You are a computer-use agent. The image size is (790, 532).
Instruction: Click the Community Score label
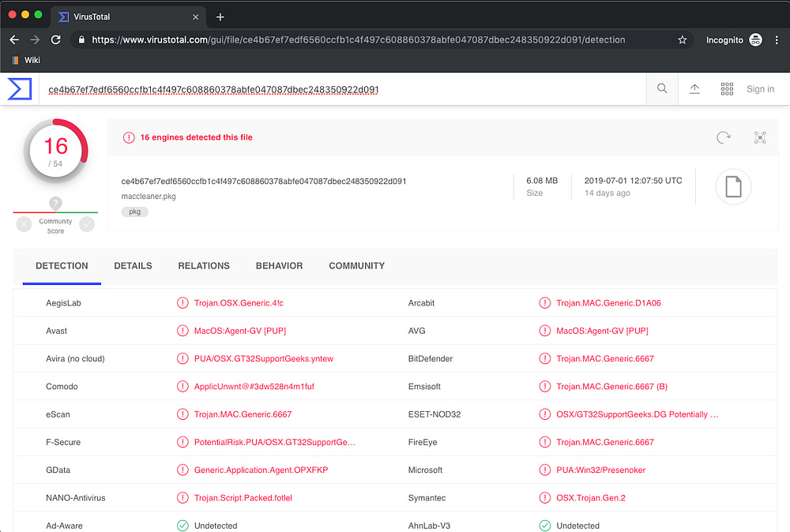point(55,226)
